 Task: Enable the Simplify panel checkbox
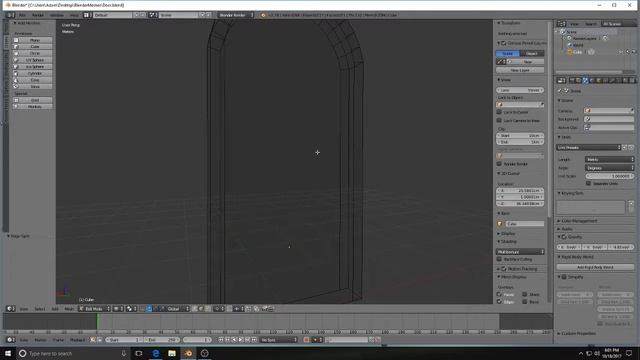(564, 277)
